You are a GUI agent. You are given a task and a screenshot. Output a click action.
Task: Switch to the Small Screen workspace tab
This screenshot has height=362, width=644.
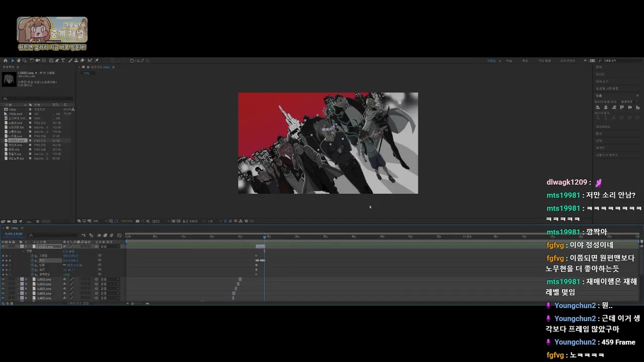click(544, 61)
